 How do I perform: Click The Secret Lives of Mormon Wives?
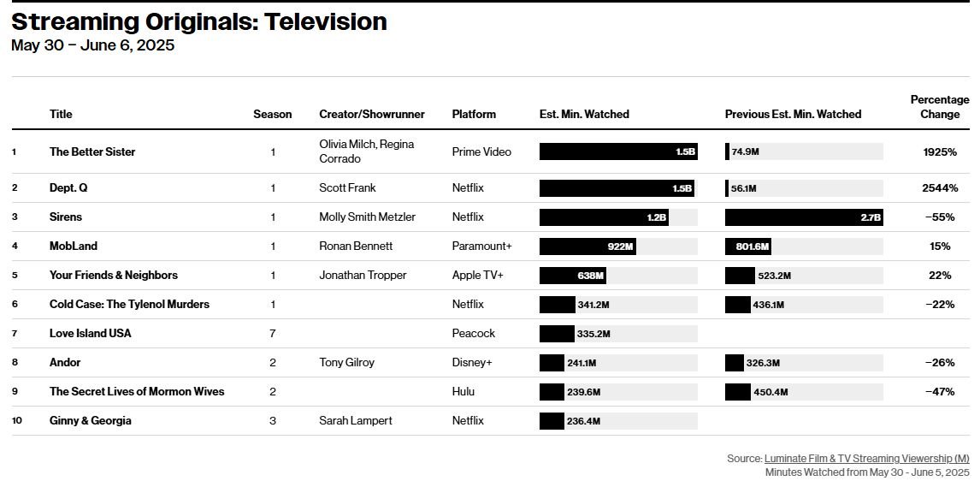click(x=137, y=391)
